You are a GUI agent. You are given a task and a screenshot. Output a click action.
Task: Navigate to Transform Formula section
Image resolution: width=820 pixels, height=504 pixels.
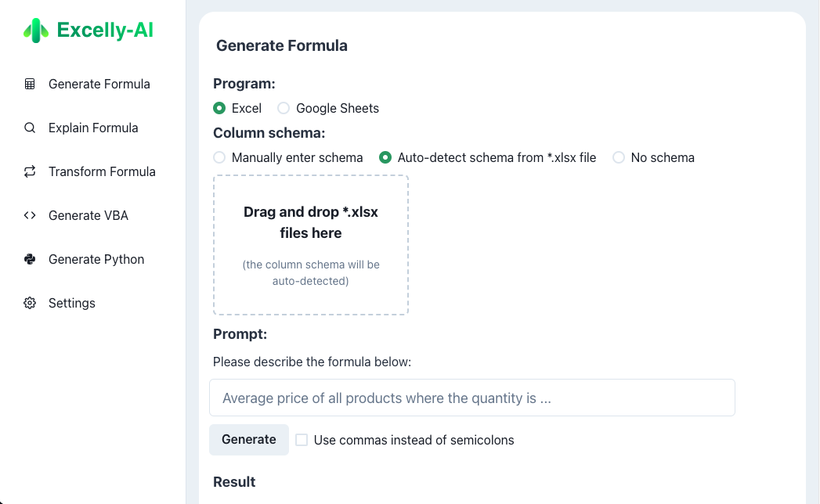point(102,171)
